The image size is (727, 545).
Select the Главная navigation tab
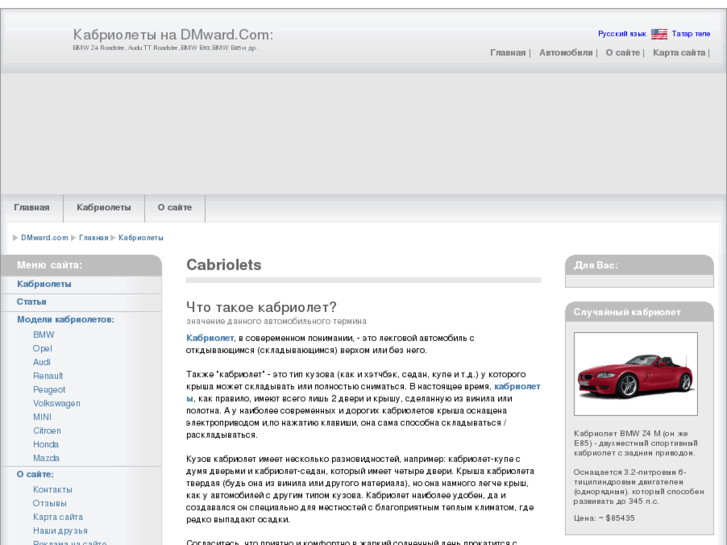tap(32, 207)
